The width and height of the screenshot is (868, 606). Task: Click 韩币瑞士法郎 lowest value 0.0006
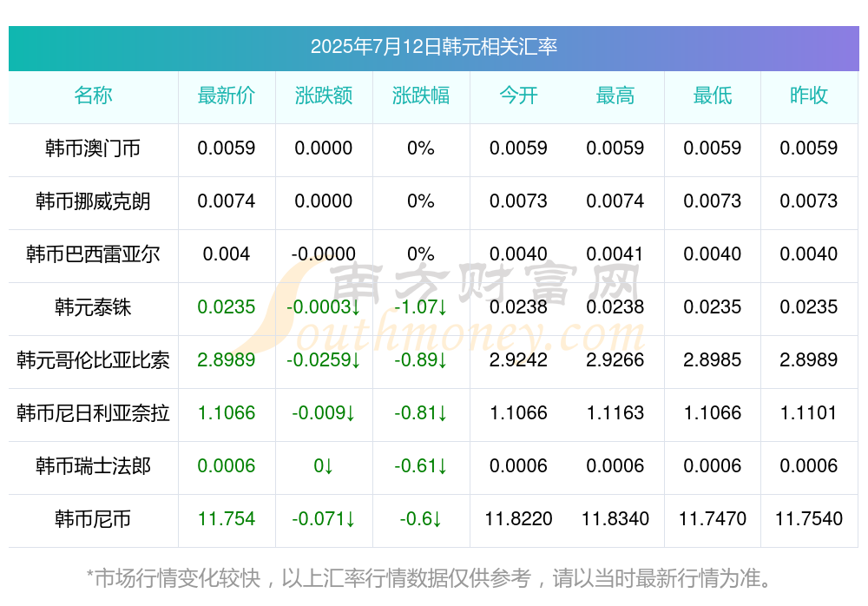(x=713, y=466)
